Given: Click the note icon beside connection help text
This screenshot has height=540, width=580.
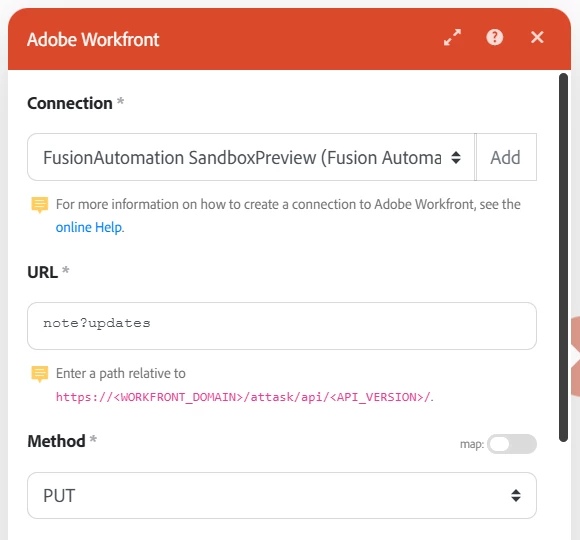Looking at the screenshot, I should 40,205.
